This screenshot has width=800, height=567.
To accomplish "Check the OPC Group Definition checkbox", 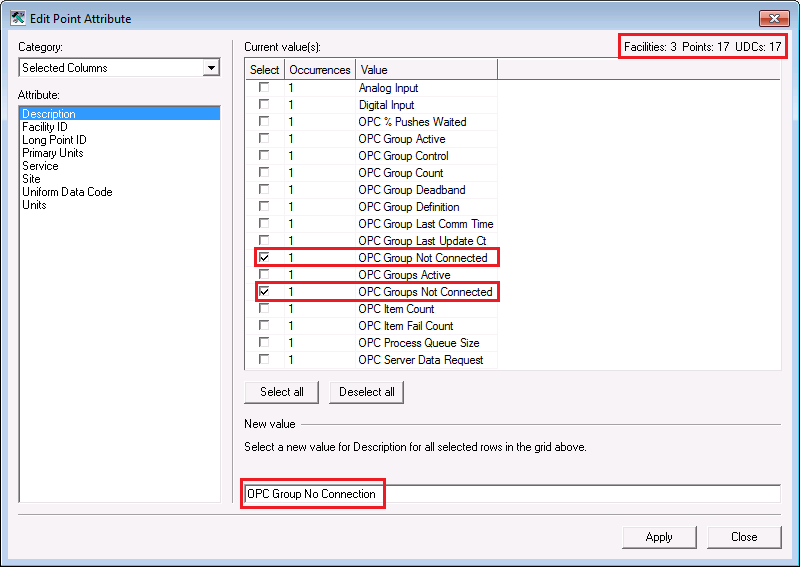I will click(264, 206).
